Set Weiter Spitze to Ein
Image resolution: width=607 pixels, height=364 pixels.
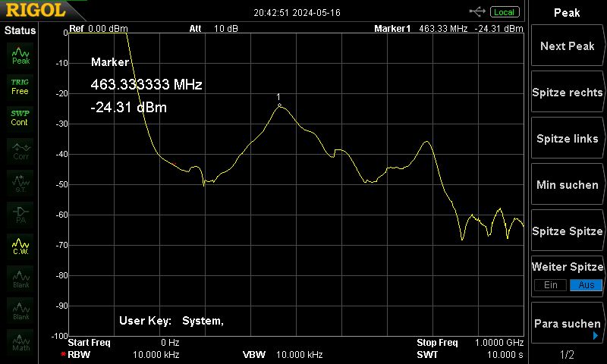[551, 285]
